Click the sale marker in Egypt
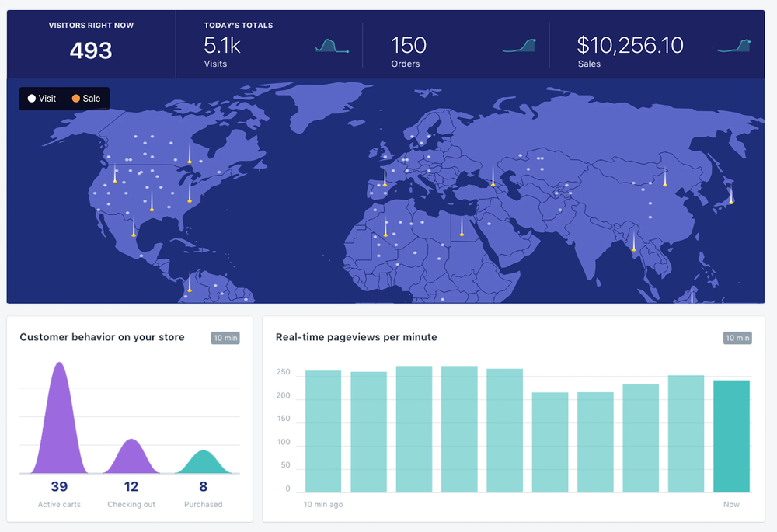777x532 pixels. click(x=462, y=233)
